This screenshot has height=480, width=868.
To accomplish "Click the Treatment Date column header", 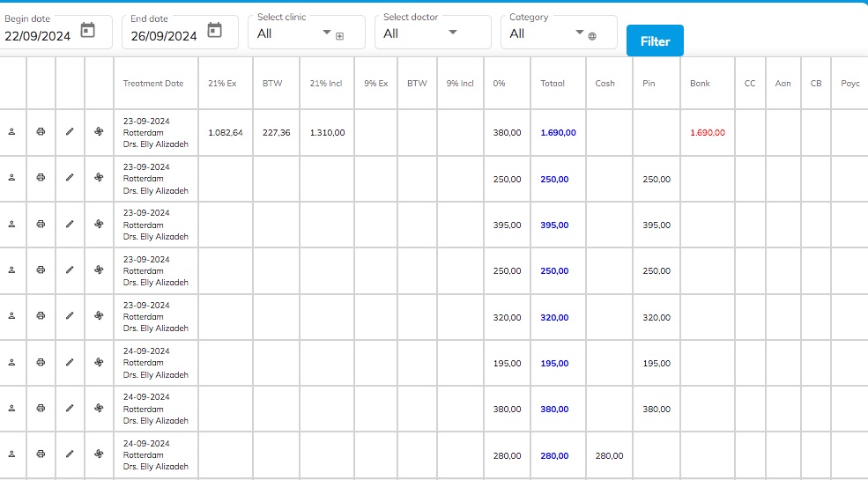I will tap(153, 84).
